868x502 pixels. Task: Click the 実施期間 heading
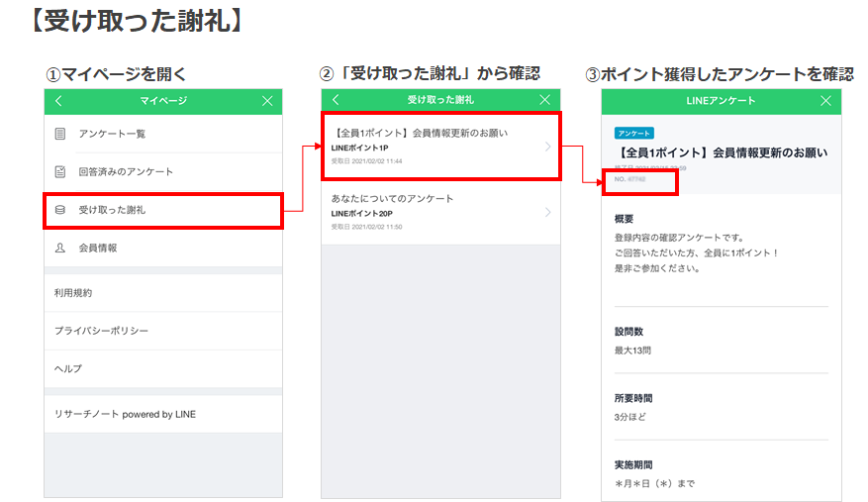click(633, 464)
